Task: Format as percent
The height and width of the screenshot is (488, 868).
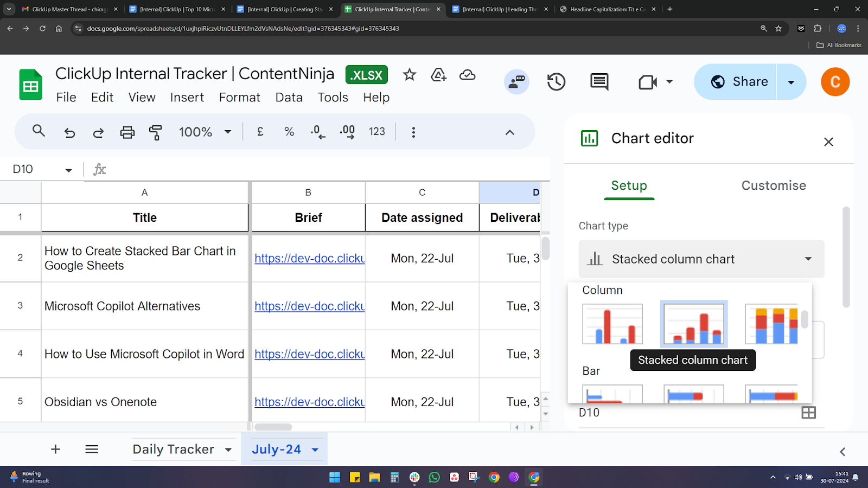Action: [x=289, y=132]
